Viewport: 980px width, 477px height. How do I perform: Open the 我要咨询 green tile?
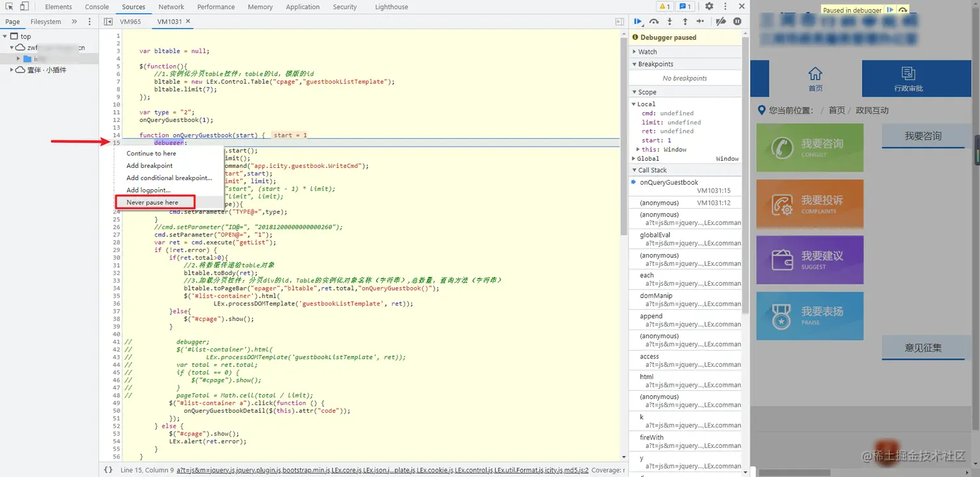pyautogui.click(x=810, y=148)
